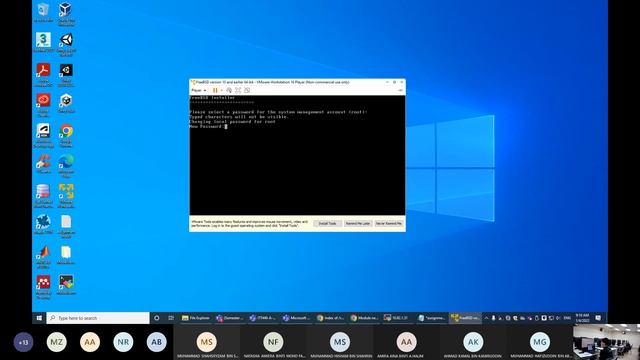640x360 pixels.
Task: Open the red Mendeley desktop icon
Action: tap(43, 287)
